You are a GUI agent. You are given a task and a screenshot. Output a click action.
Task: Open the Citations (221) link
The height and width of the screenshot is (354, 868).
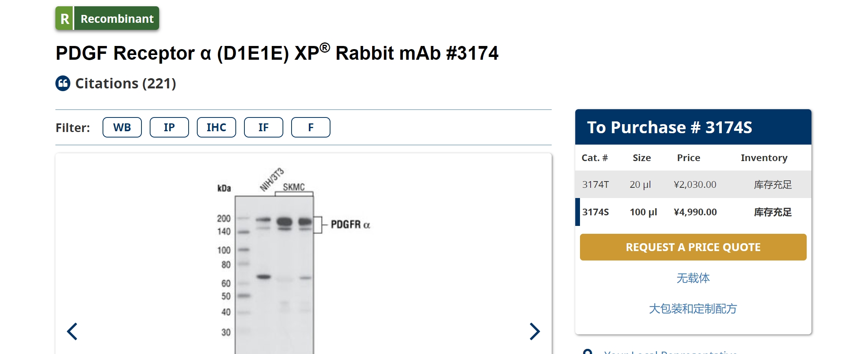point(125,83)
